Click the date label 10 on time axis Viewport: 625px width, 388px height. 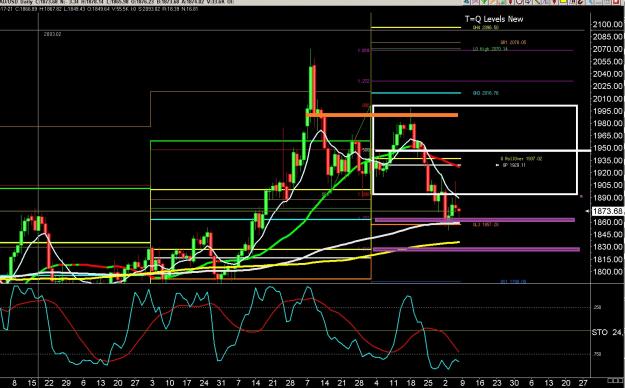pyautogui.click(x=169, y=383)
